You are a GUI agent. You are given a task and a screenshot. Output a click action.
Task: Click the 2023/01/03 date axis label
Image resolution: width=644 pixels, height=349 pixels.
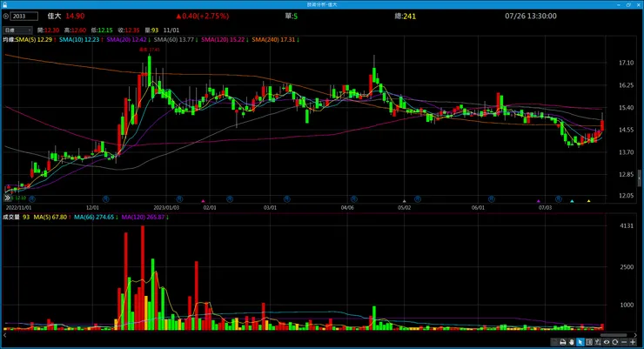tap(166, 207)
